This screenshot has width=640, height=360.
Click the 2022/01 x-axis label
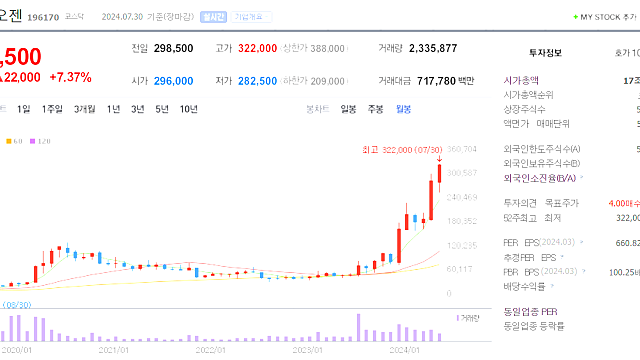click(x=210, y=350)
